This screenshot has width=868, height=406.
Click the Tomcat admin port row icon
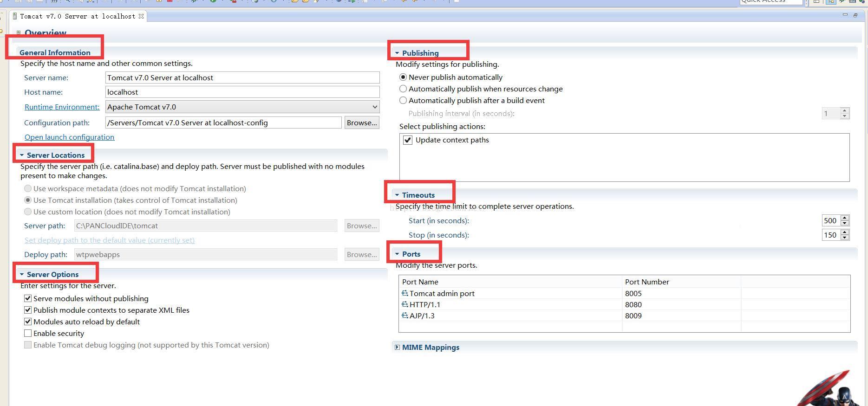(405, 293)
